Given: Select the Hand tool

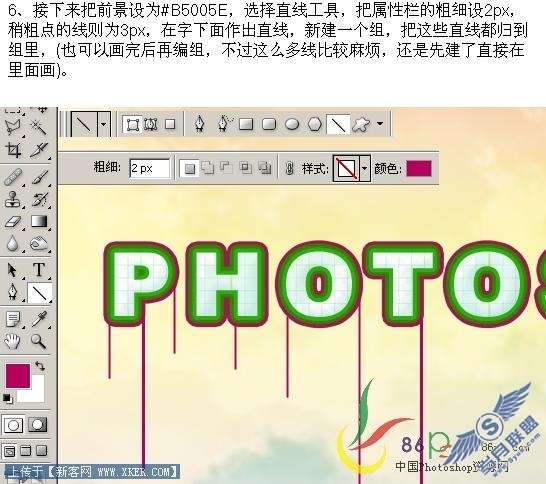Looking at the screenshot, I should 13,341.
